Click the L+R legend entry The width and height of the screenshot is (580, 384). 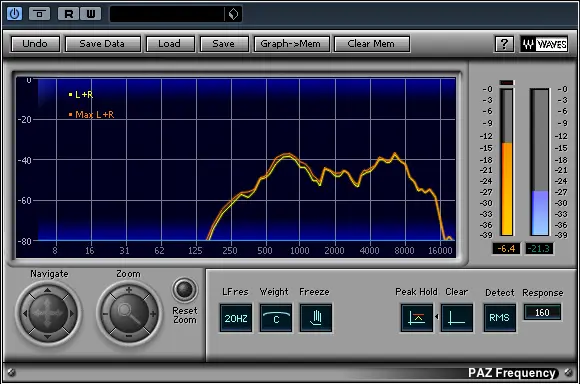click(x=81, y=95)
